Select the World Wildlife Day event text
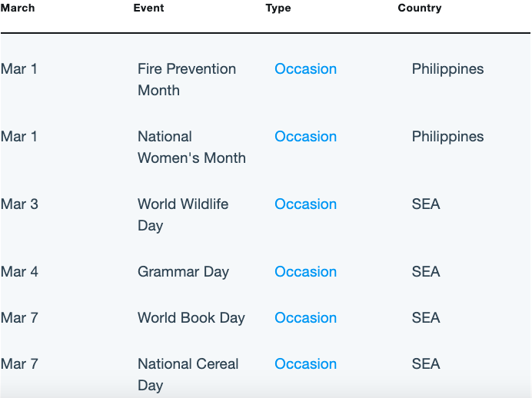This screenshot has height=398, width=532. (x=183, y=215)
